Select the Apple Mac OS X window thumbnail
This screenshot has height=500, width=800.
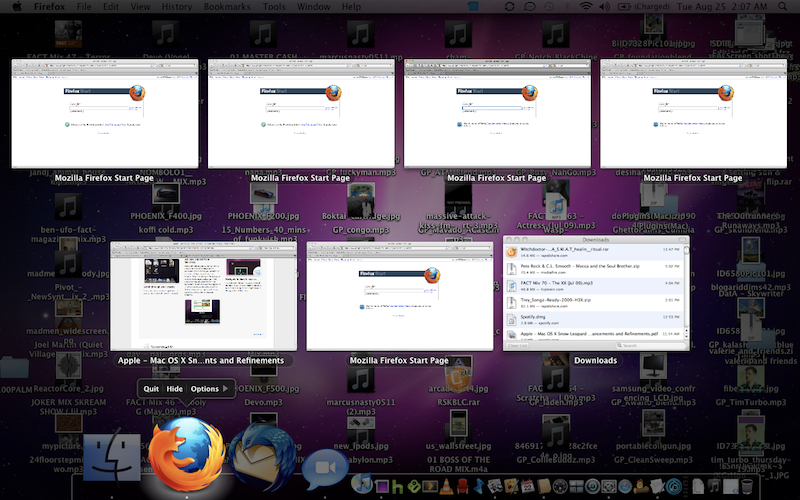click(204, 296)
